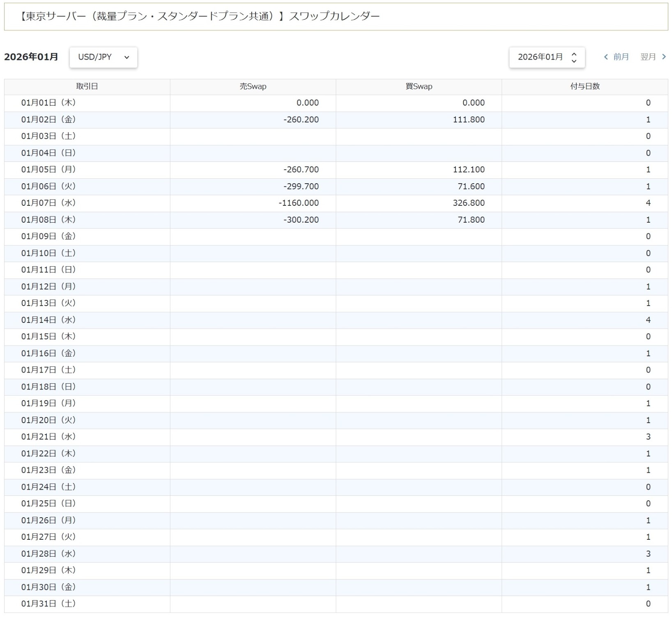Screen dimensions: 672x617
Task: Click the bold 2026年01月 heading
Action: (31, 57)
